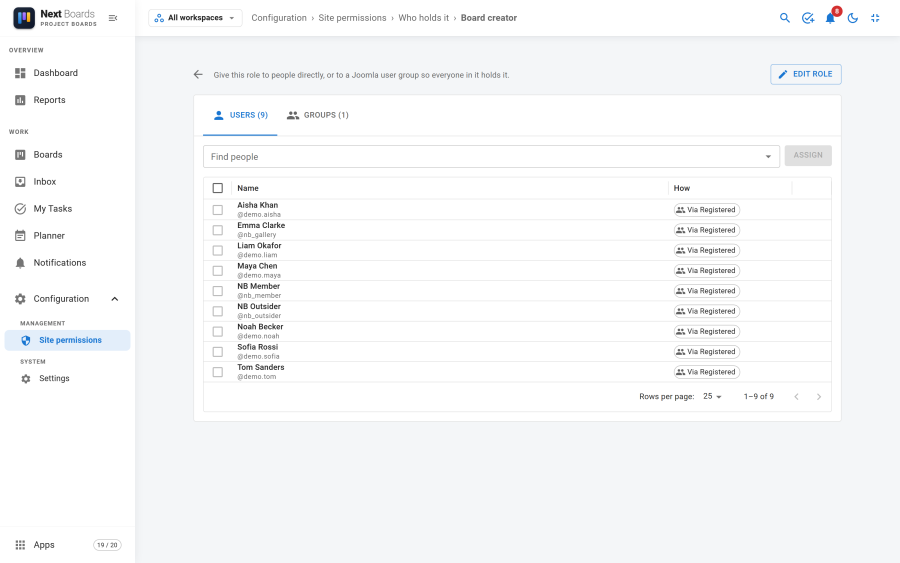Toggle the select-all checkbox in header
This screenshot has width=900, height=563.
click(x=218, y=188)
